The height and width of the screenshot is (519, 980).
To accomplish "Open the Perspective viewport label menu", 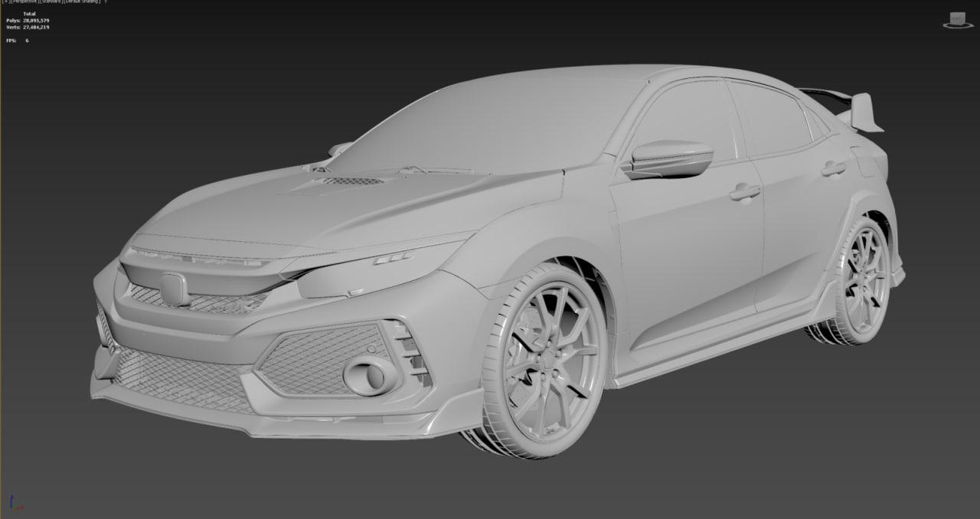I will 24,2.
